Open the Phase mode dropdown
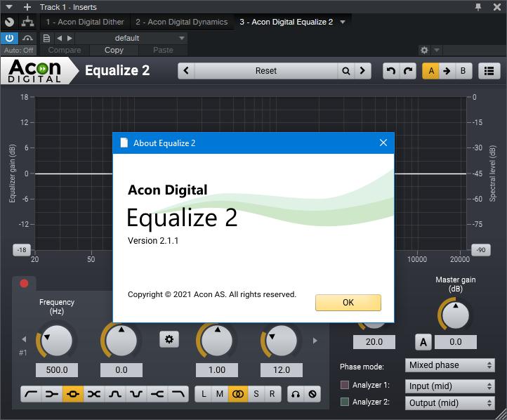Image resolution: width=507 pixels, height=420 pixels. click(449, 365)
